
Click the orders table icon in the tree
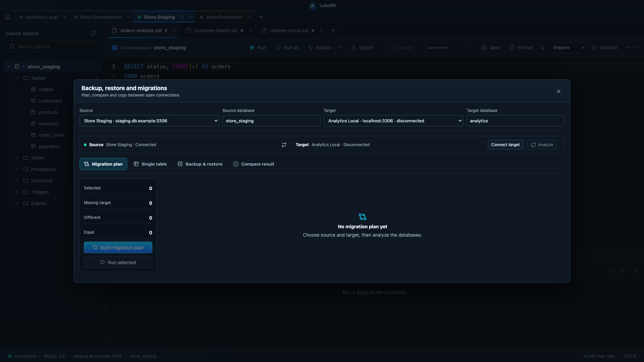(33, 89)
